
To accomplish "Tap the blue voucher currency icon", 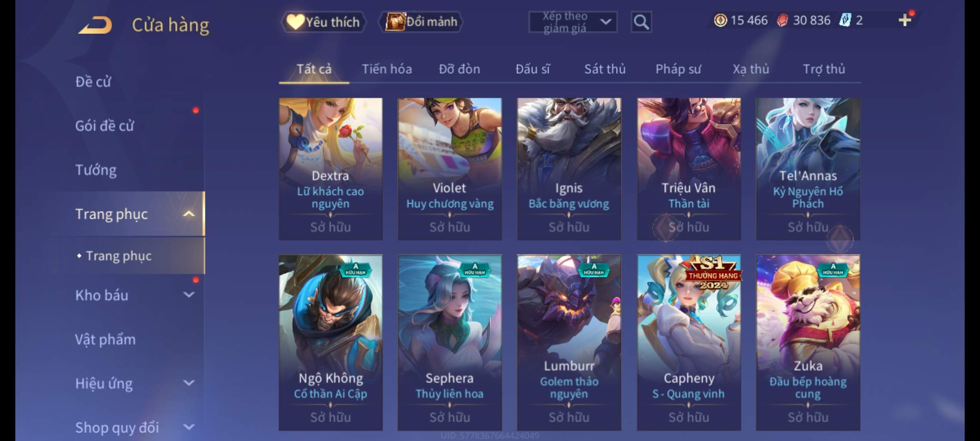I will point(845,20).
